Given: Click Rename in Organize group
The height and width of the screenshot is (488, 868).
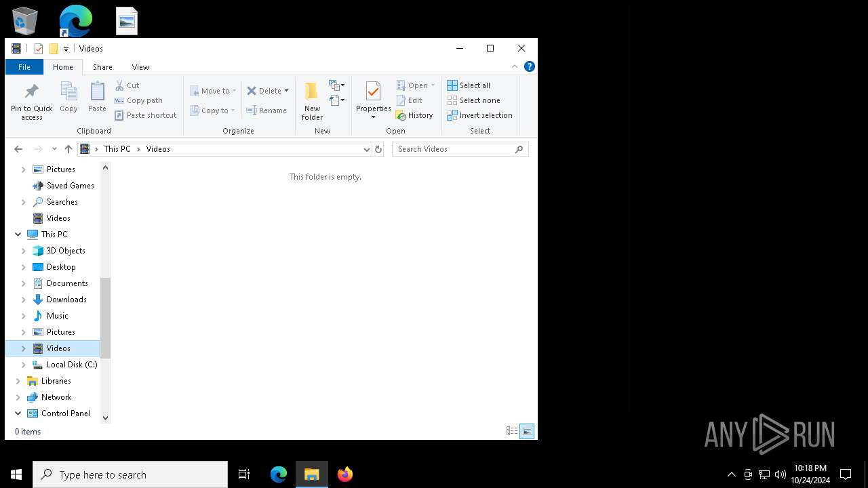Looking at the screenshot, I should pos(267,110).
